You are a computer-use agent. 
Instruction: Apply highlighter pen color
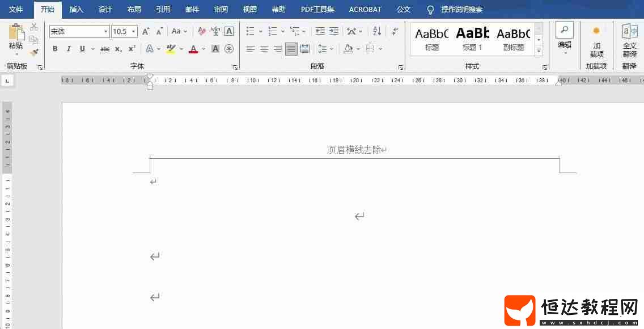tap(171, 49)
